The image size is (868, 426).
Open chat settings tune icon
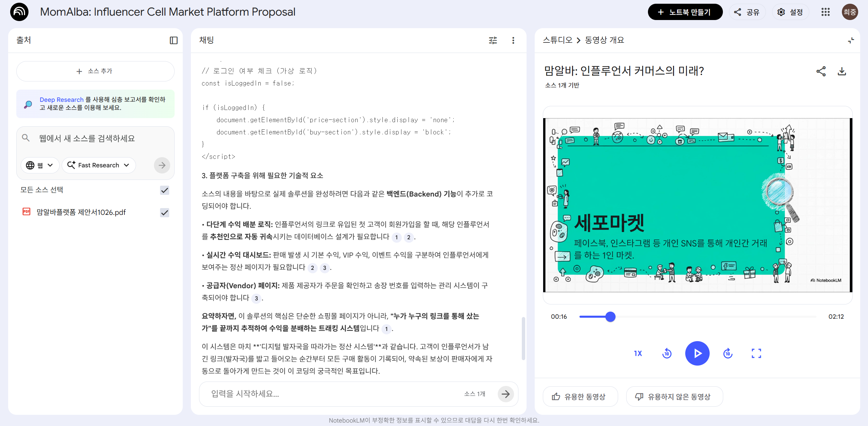[x=493, y=40]
